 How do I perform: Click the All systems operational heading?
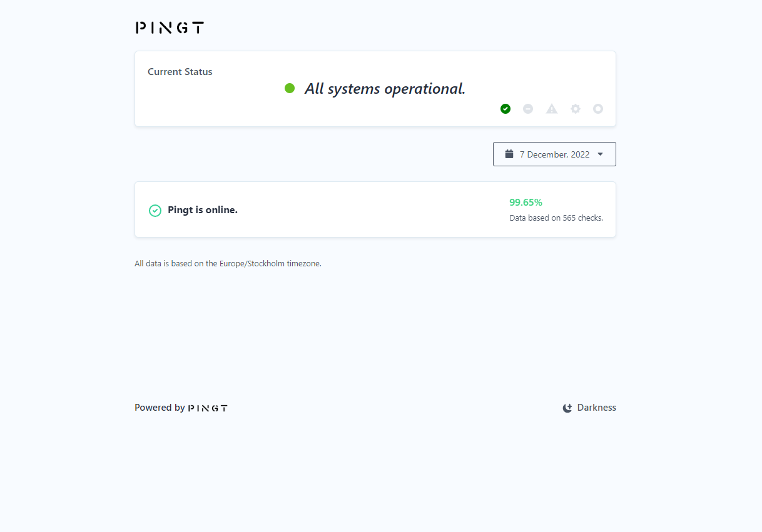(385, 89)
